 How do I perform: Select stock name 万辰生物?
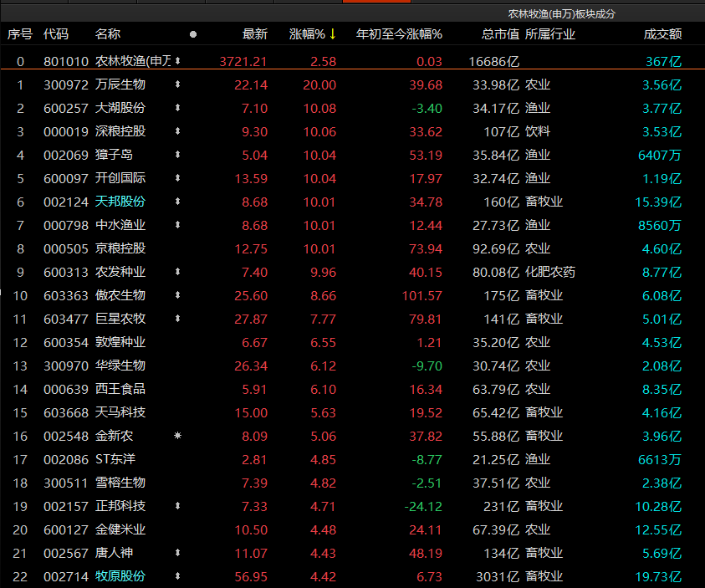120,84
